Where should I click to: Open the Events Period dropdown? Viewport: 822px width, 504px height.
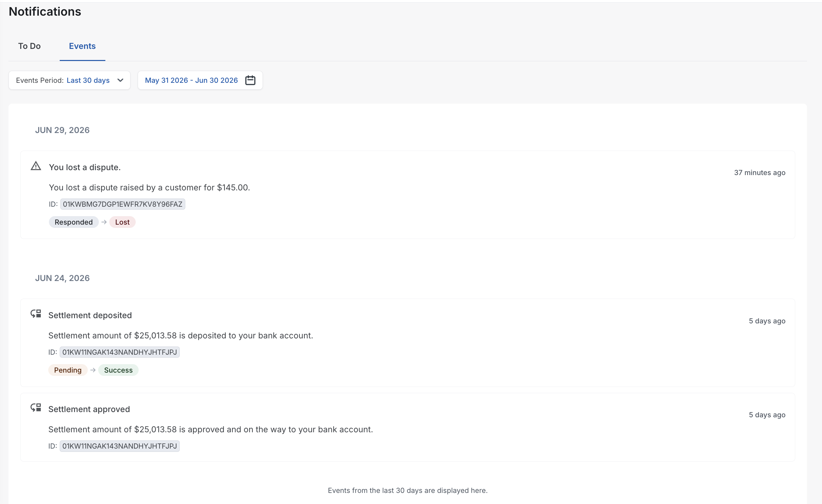69,80
